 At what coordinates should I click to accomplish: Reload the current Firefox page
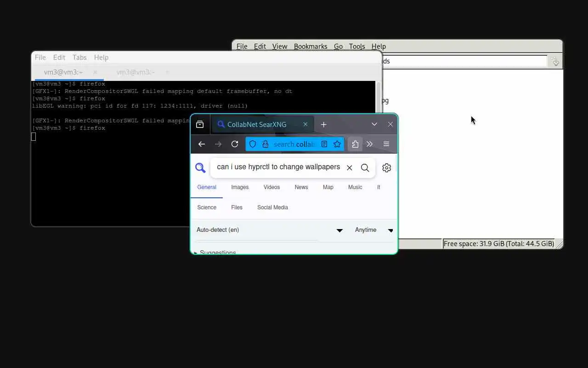(235, 144)
